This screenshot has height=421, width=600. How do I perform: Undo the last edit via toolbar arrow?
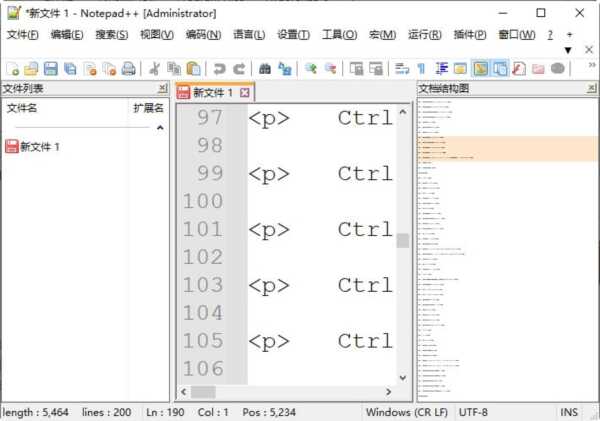[x=219, y=69]
